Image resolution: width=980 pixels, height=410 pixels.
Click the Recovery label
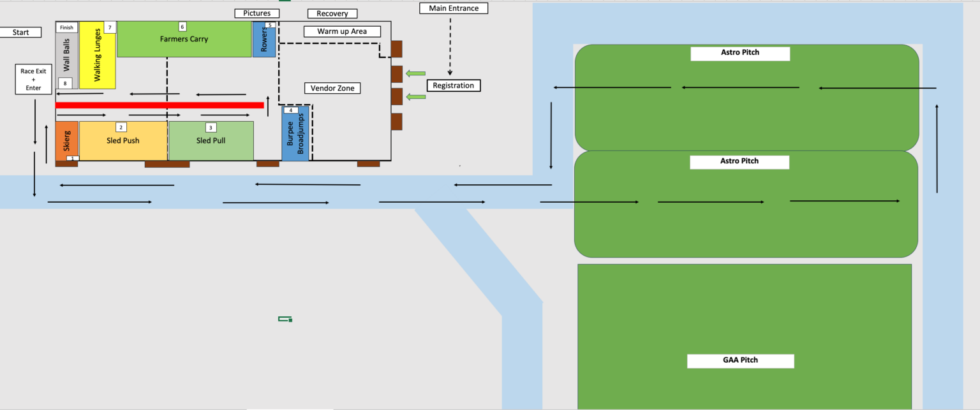click(x=332, y=13)
